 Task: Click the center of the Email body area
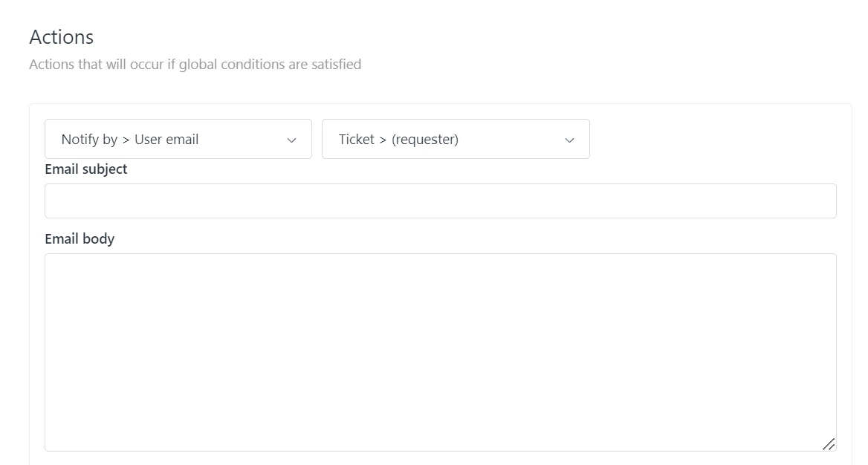440,352
